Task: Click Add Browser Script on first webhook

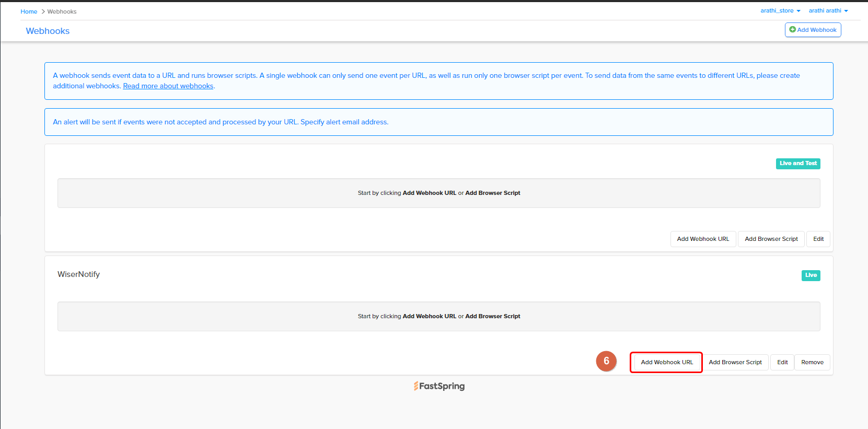Action: point(771,239)
